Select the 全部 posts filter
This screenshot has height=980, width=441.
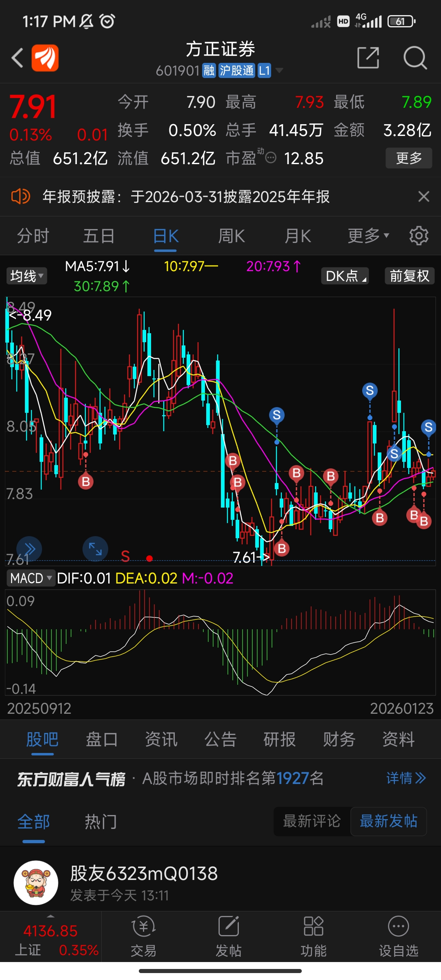coord(33,821)
